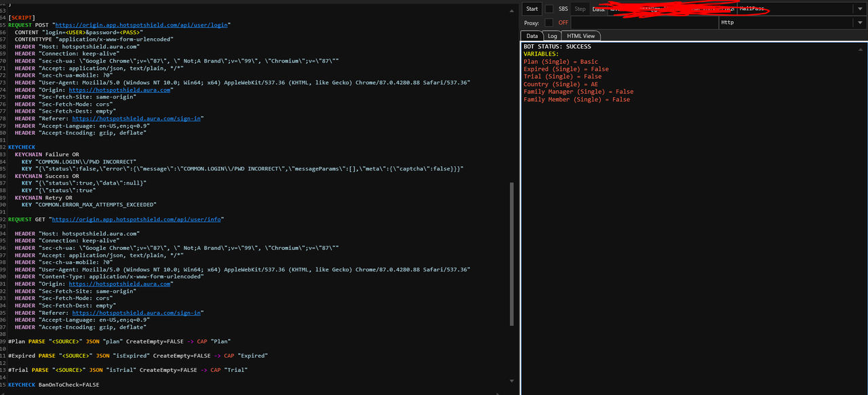Viewport: 868px width, 395px height.
Task: Click the 'Country (Single) = AE' line
Action: [x=561, y=84]
